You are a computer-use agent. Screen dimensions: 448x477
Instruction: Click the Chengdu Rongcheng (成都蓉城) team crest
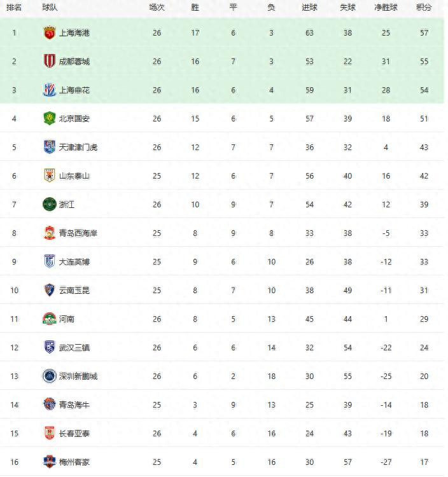pos(50,62)
